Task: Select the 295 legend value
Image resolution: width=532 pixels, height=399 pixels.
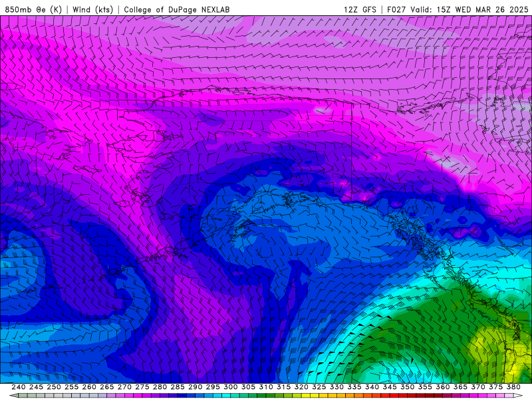Action: click(x=213, y=387)
